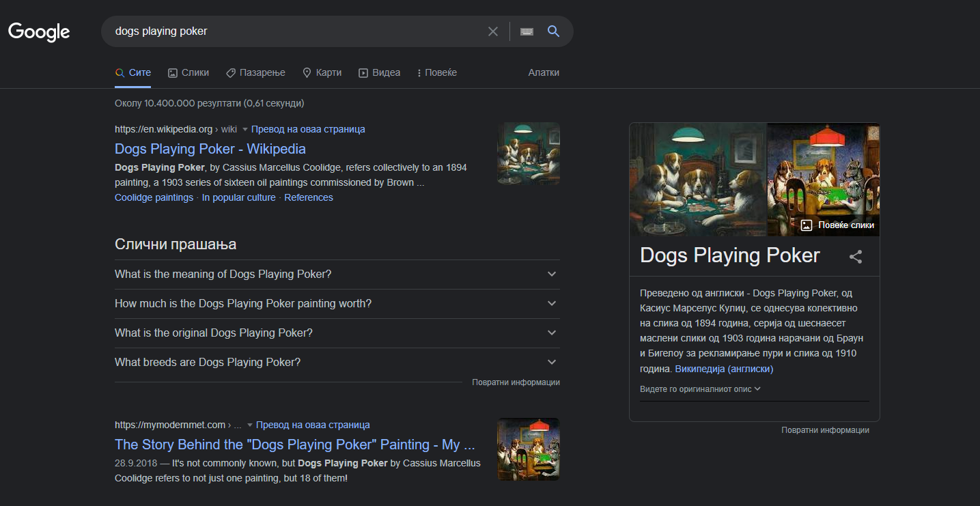
Task: Click the Слични прашања heading
Action: pyautogui.click(x=176, y=244)
